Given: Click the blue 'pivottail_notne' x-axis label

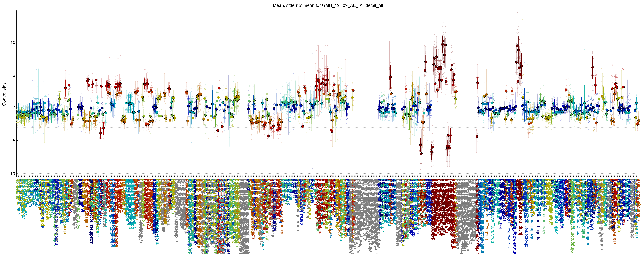Looking at the screenshot, I should (x=532, y=226).
